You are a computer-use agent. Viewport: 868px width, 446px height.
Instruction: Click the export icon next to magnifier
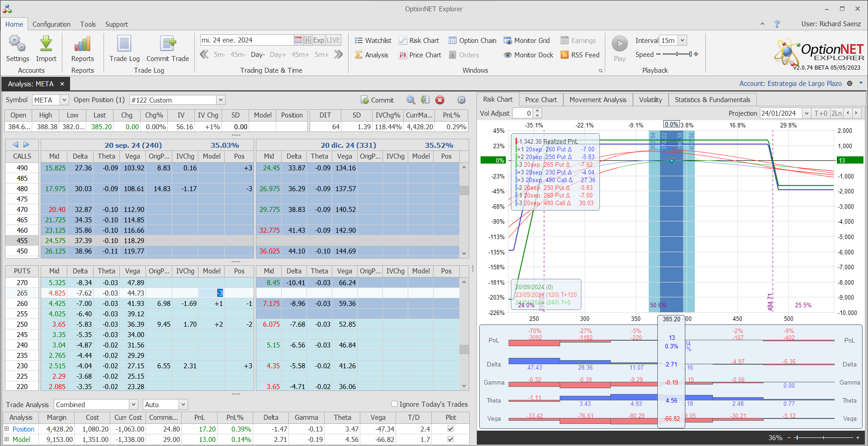coord(425,100)
